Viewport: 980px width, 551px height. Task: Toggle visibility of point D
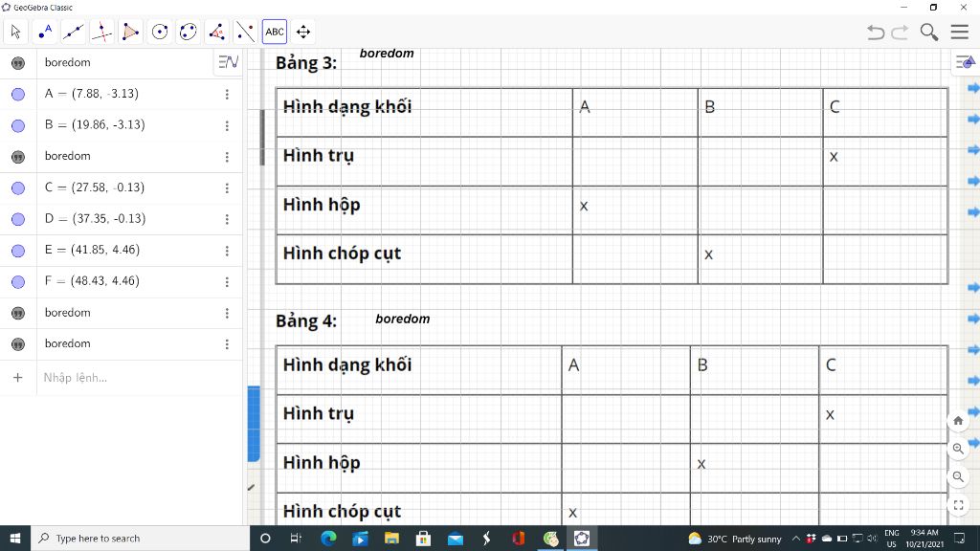point(18,219)
